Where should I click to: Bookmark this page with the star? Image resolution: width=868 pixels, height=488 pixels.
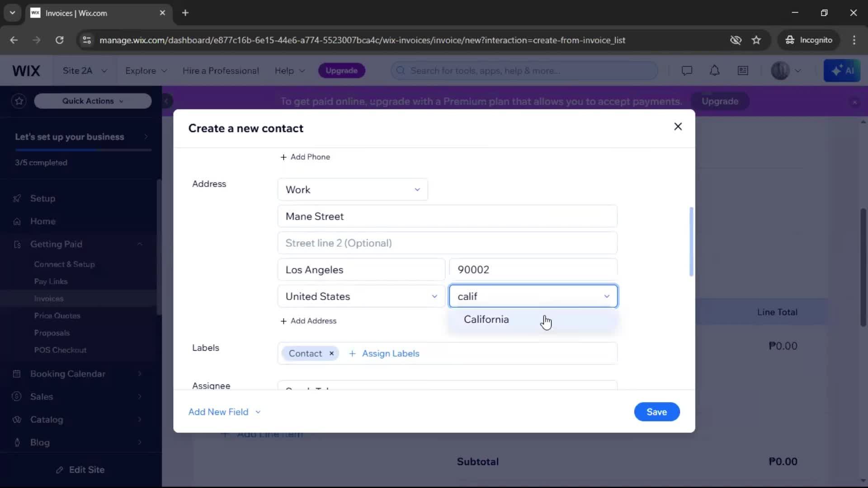[756, 40]
